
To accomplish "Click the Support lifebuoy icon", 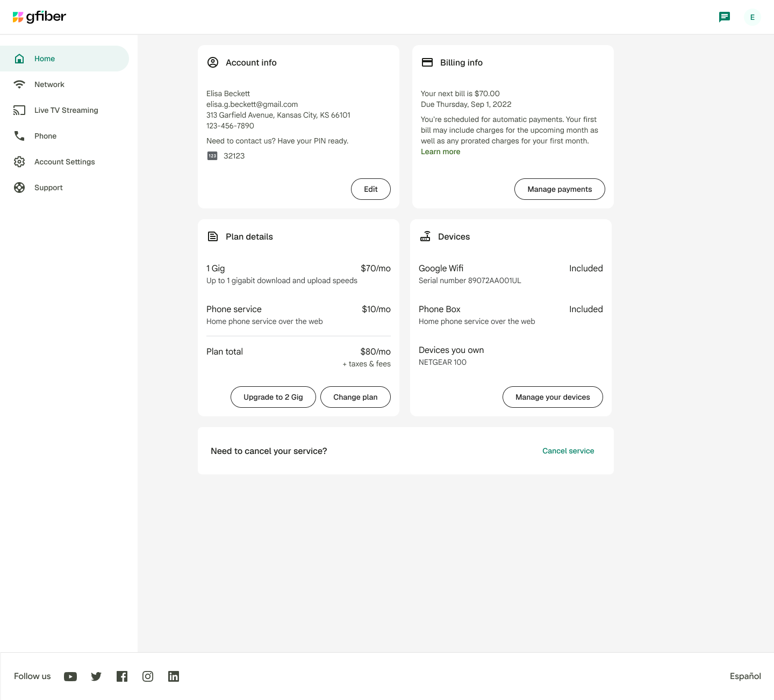I will point(19,187).
